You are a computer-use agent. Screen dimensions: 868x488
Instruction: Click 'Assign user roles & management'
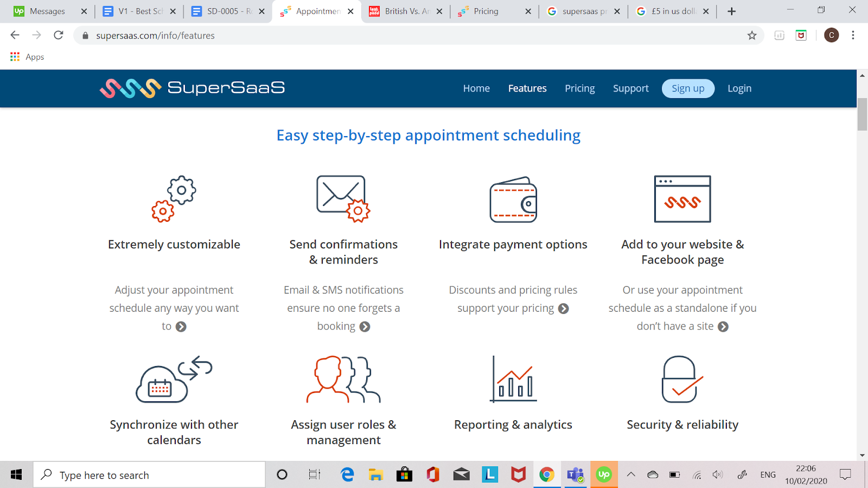(x=343, y=432)
